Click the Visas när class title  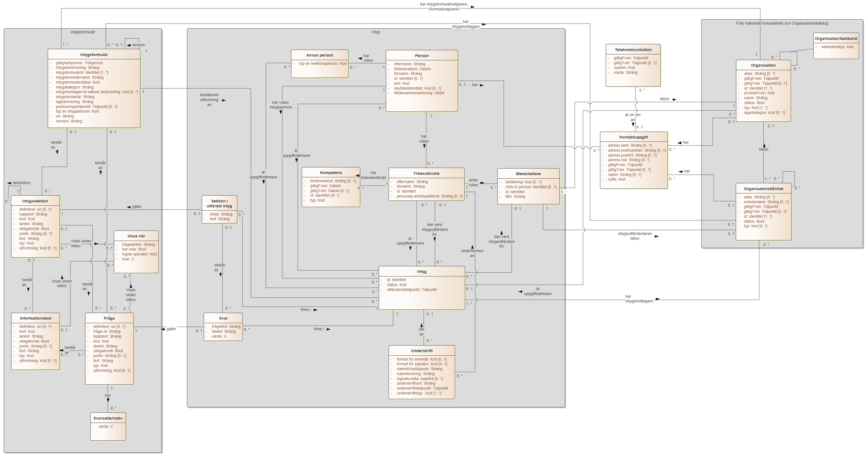coord(136,236)
